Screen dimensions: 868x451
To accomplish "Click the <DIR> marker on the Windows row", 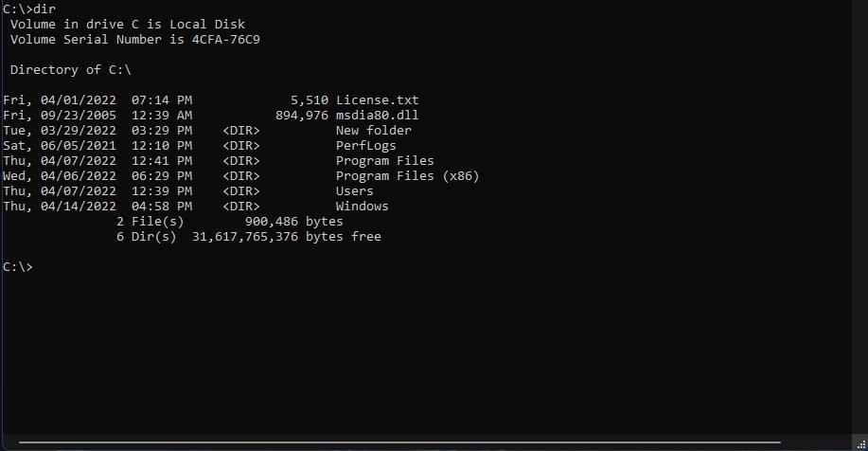I will coord(240,207).
